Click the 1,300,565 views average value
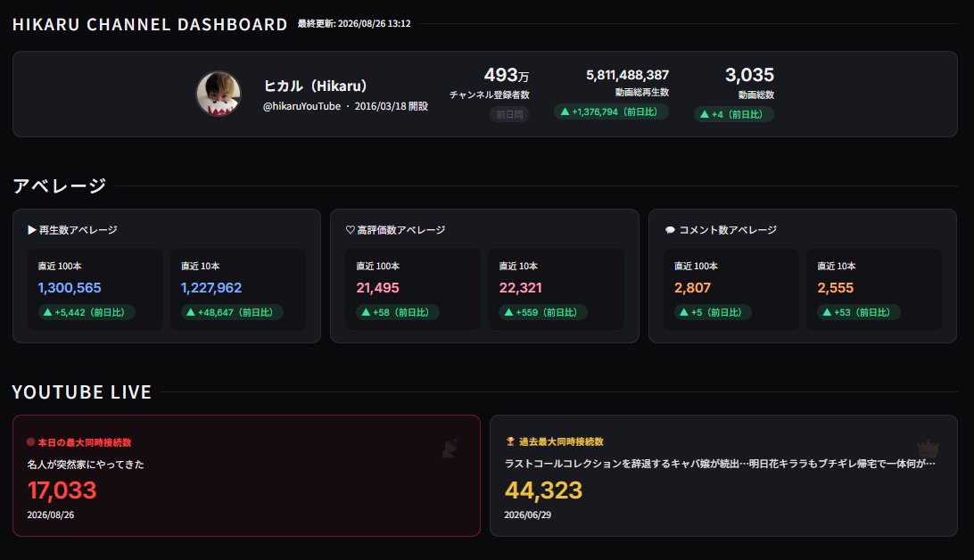The image size is (974, 560). tap(70, 288)
